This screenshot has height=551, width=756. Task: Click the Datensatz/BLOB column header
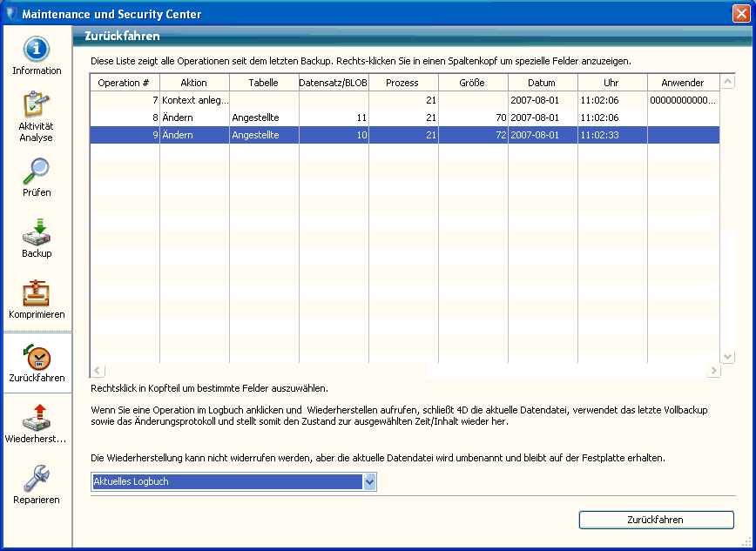[334, 83]
